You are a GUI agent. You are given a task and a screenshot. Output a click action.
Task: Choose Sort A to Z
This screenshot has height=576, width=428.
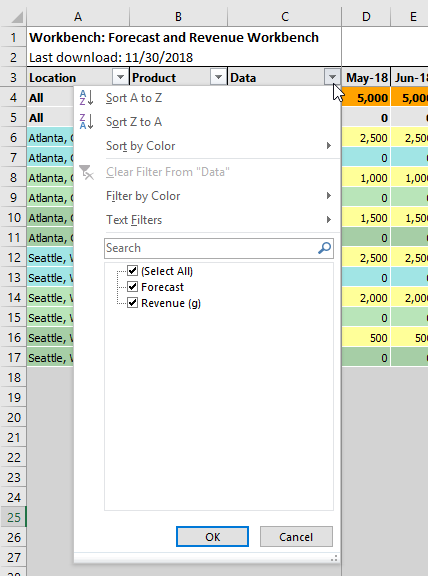pyautogui.click(x=207, y=98)
